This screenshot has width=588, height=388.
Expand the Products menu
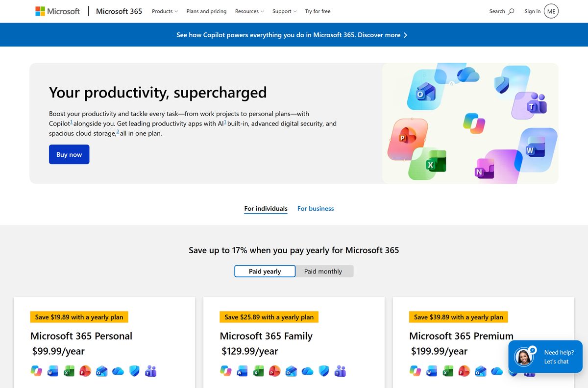point(165,11)
